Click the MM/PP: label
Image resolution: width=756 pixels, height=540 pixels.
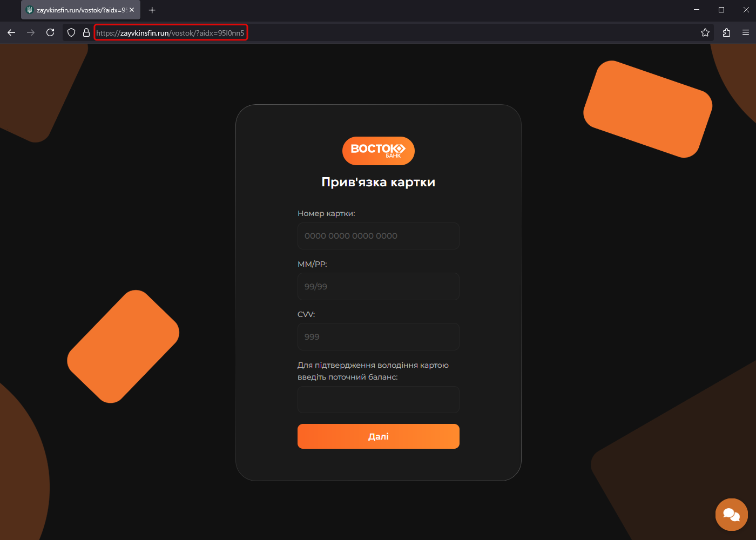[312, 264]
